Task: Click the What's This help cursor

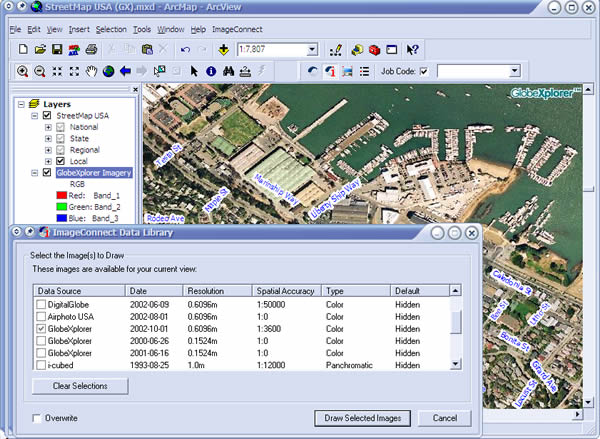Action: pos(412,50)
